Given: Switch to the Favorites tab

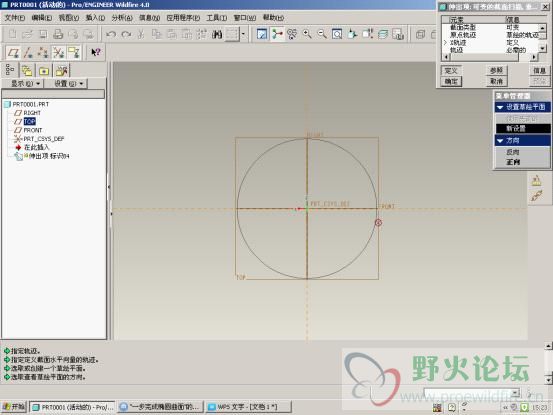Looking at the screenshot, I should coord(44,71).
